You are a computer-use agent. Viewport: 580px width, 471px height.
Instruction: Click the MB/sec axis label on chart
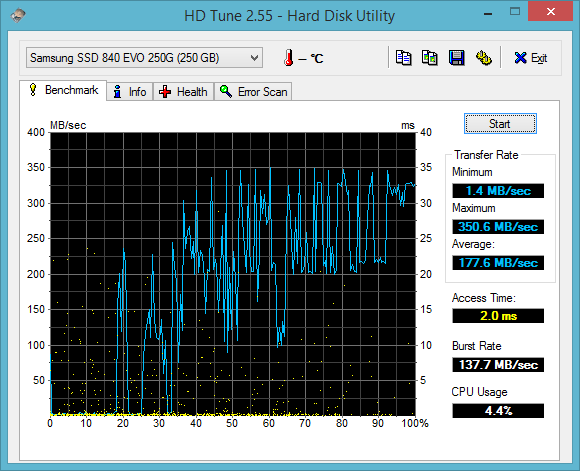[x=68, y=125]
